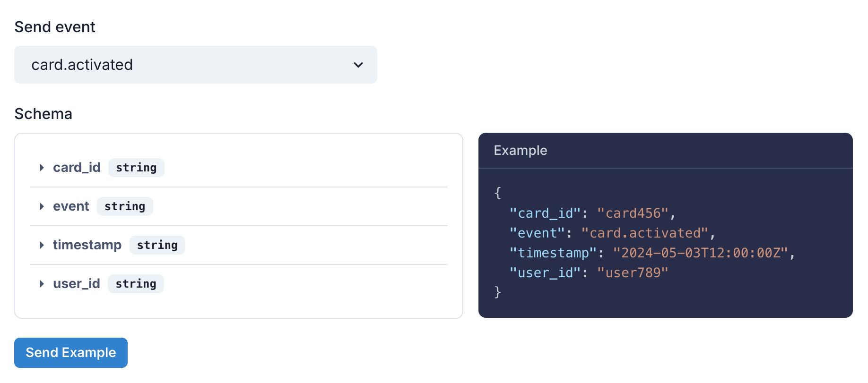Click the string badge next to event
The image size is (868, 383).
point(125,206)
